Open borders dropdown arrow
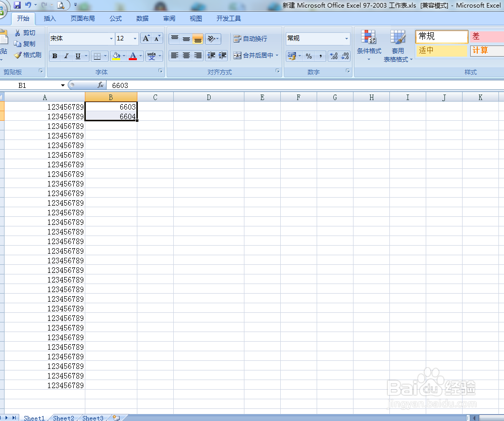 (x=105, y=56)
